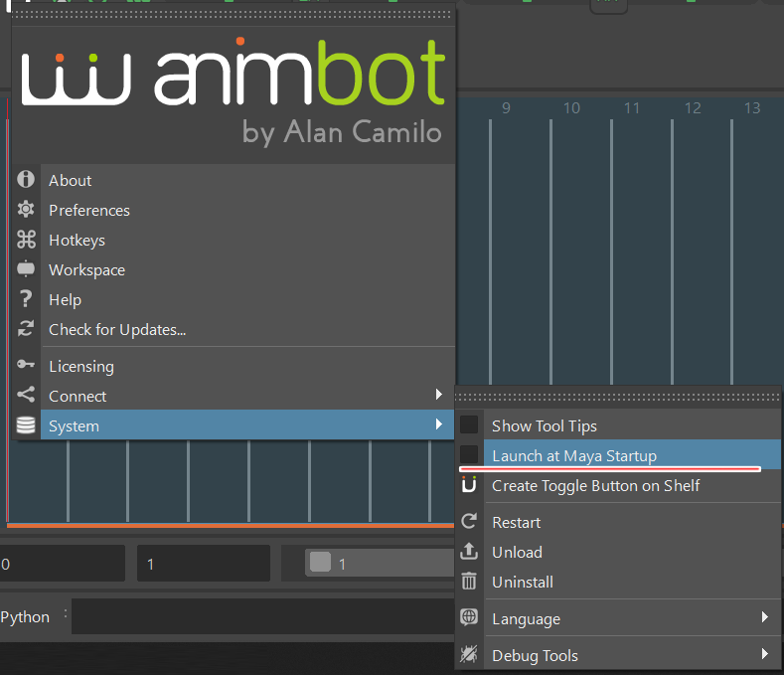Toggle the Launch at Maya Startup checkbox
The height and width of the screenshot is (675, 784).
point(469,455)
